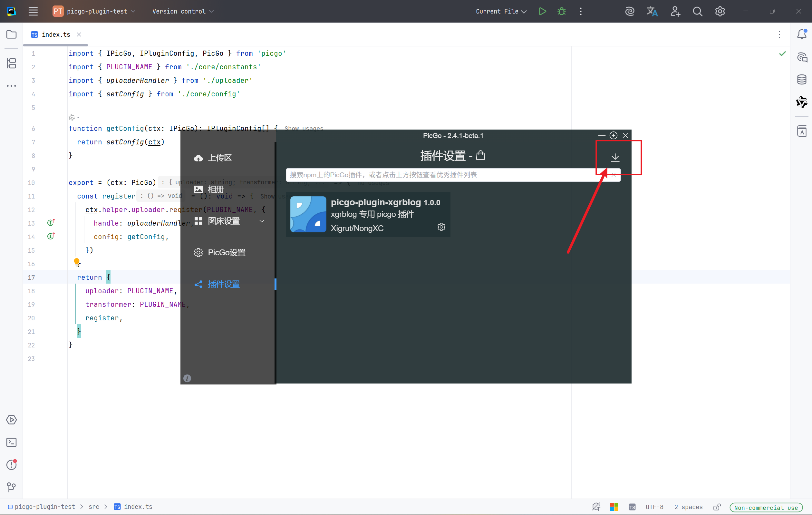Open Search Everywhere magnifier
812x515 pixels.
697,11
